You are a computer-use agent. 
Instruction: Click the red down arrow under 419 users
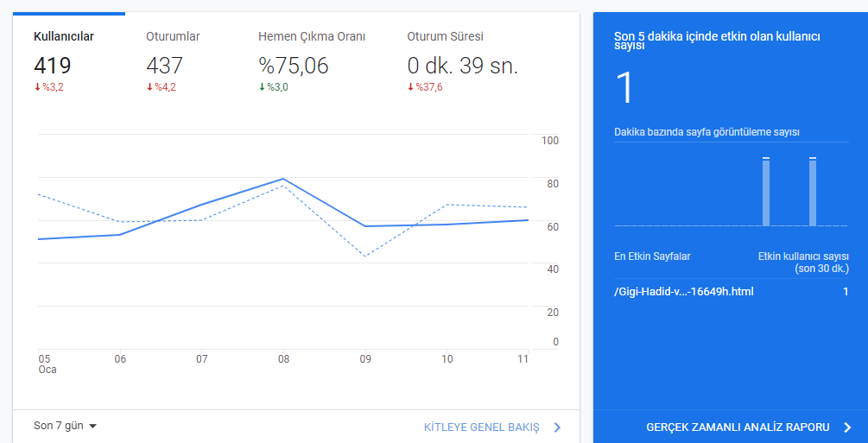(38, 87)
